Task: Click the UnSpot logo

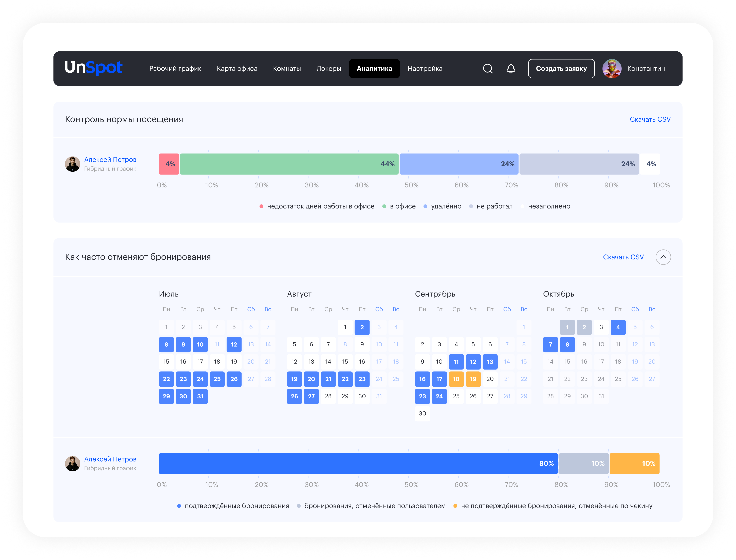Action: (93, 68)
